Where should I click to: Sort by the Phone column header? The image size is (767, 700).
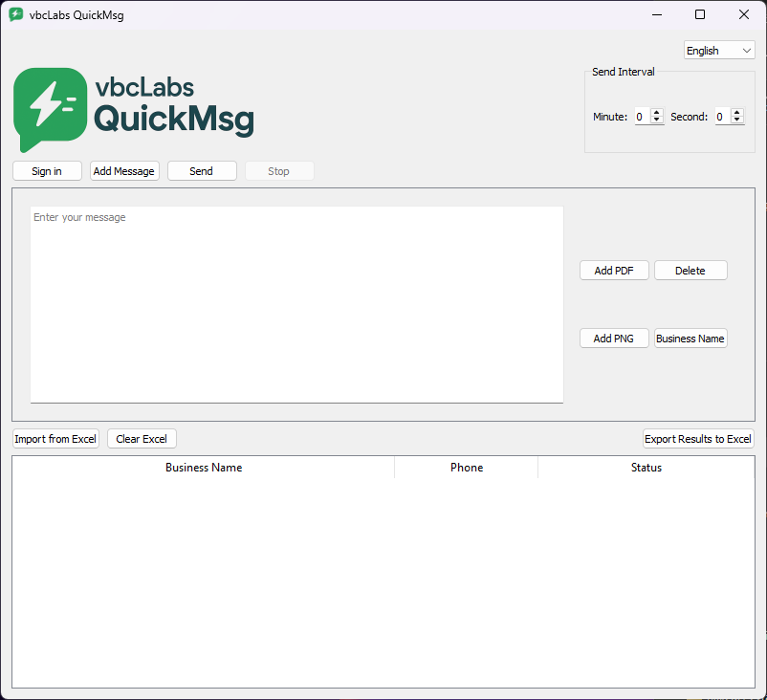pyautogui.click(x=466, y=468)
